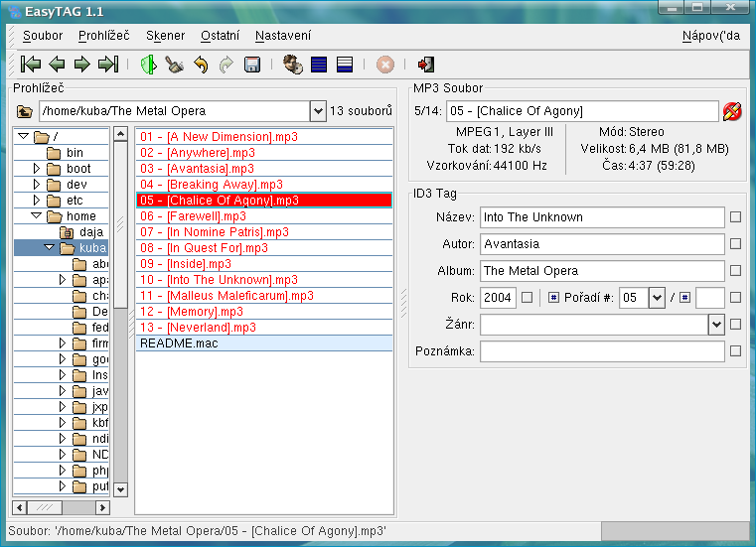This screenshot has width=756, height=547.
Task: Open the Soubor menu
Action: click(x=43, y=36)
